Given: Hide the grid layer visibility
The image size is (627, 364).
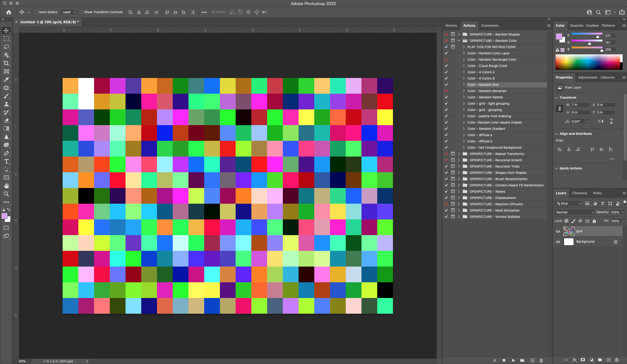Looking at the screenshot, I should tap(558, 231).
